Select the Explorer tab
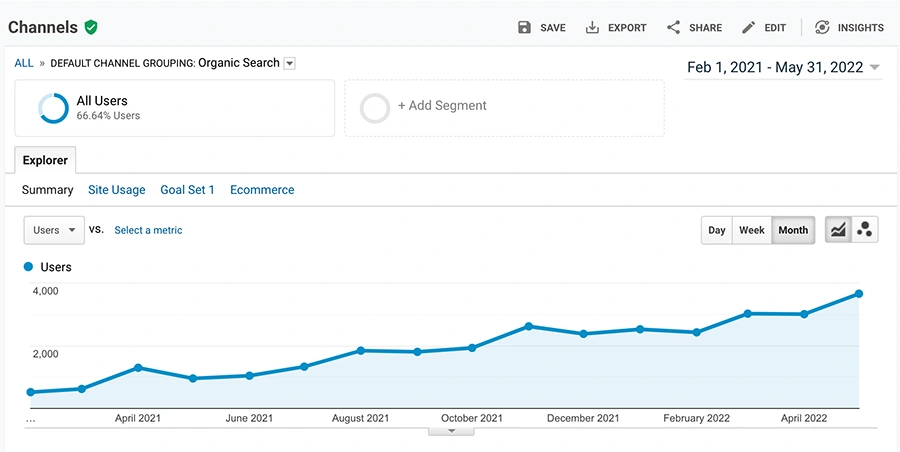 (45, 160)
